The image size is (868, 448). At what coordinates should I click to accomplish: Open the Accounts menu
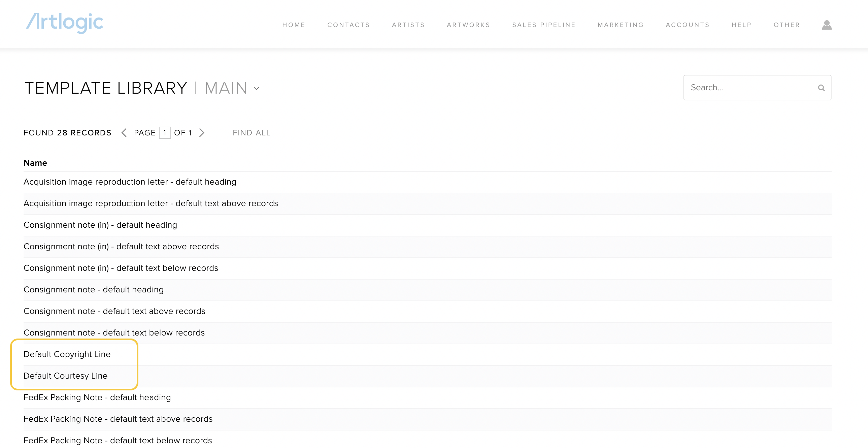688,25
